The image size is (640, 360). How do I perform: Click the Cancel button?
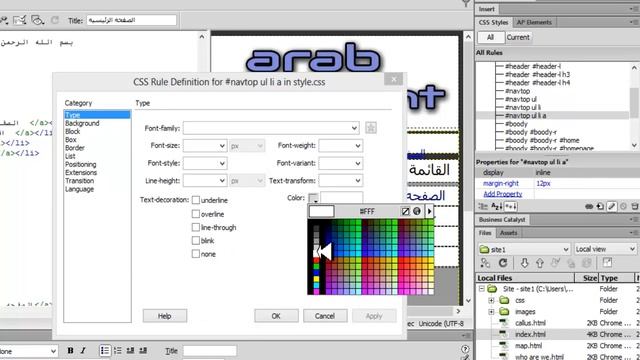(325, 316)
